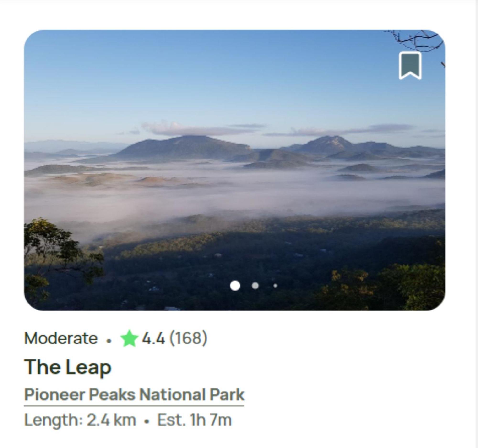Switch to the second carousel dot
The image size is (478, 448).
pyautogui.click(x=255, y=286)
